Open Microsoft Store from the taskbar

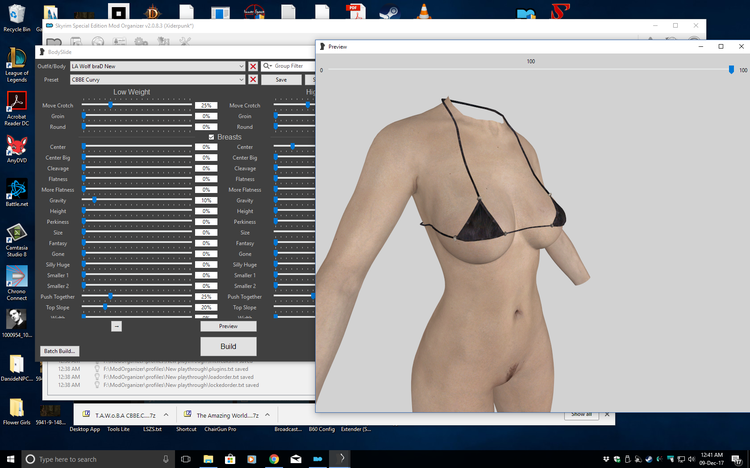[x=230, y=459]
